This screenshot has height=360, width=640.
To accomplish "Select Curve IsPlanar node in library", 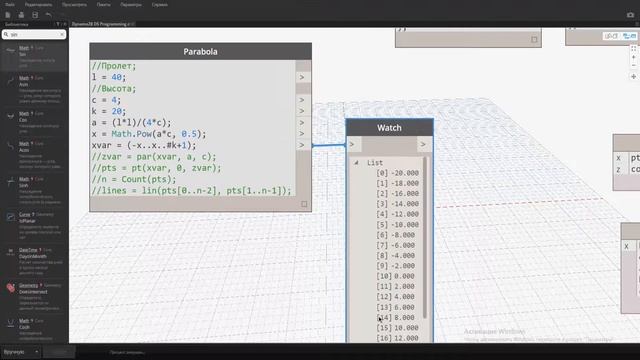I will [x=34, y=226].
